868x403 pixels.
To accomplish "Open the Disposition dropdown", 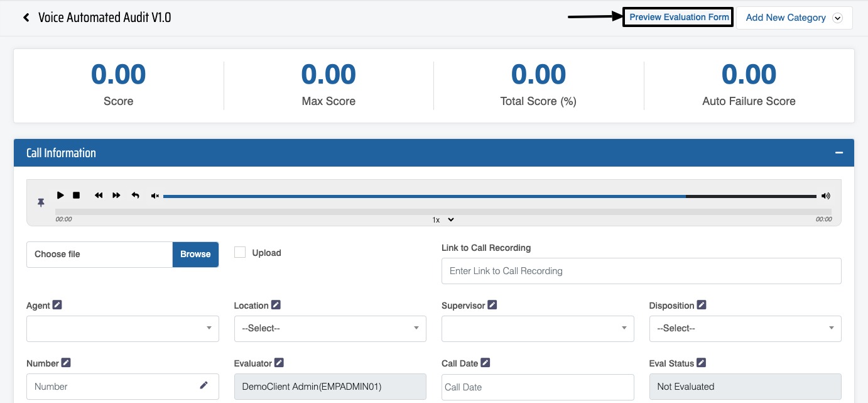I will [745, 328].
